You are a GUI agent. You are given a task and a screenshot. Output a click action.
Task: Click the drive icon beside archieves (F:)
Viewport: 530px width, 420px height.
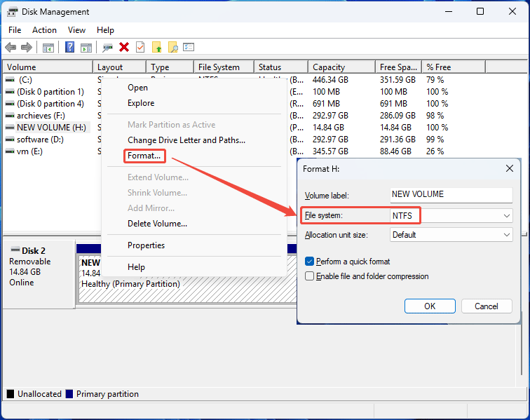click(x=10, y=116)
